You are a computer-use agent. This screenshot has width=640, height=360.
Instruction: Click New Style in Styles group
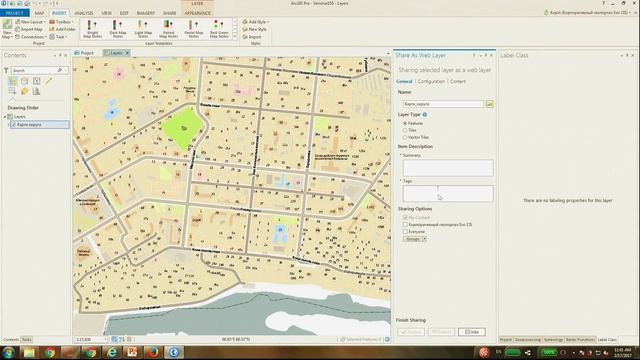[254, 29]
